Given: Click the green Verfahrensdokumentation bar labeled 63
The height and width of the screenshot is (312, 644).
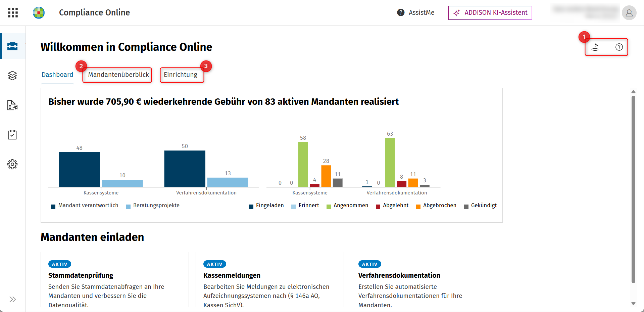Looking at the screenshot, I should tap(390, 163).
